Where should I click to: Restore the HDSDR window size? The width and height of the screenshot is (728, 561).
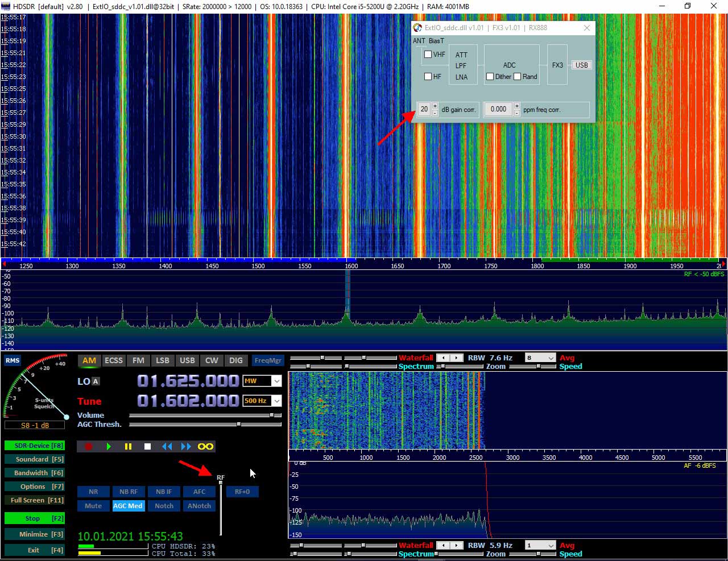pos(687,6)
